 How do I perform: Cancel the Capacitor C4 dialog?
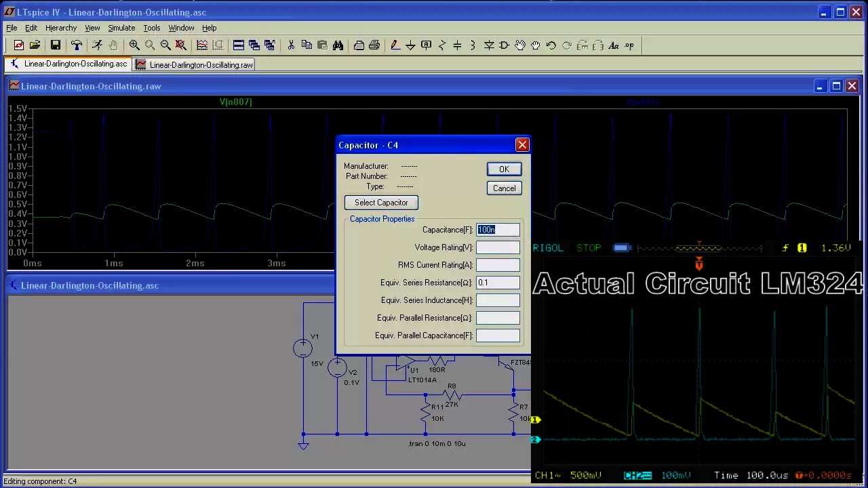click(x=504, y=188)
